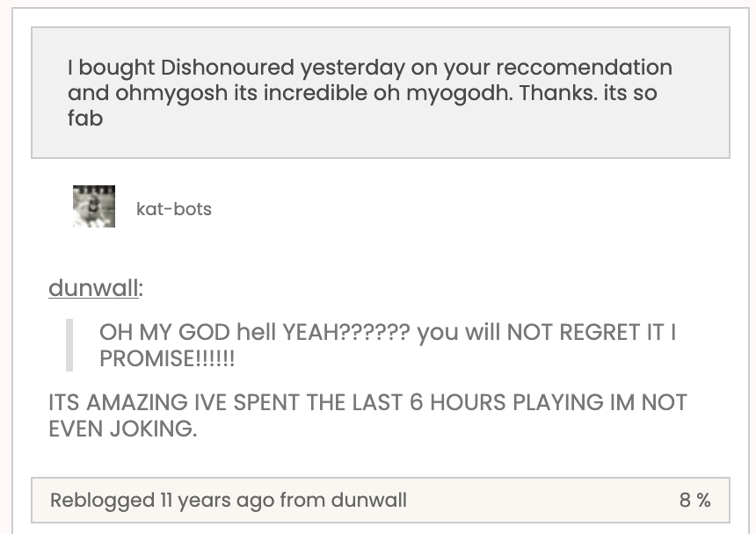756x534 pixels.
Task: Click the kat-bots avatar thumbnail
Action: (94, 207)
